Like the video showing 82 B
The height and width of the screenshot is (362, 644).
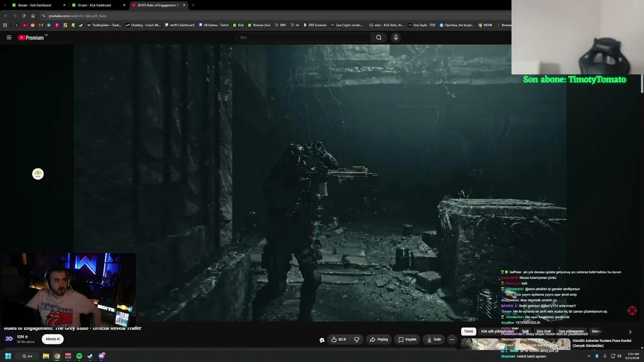coord(338,339)
